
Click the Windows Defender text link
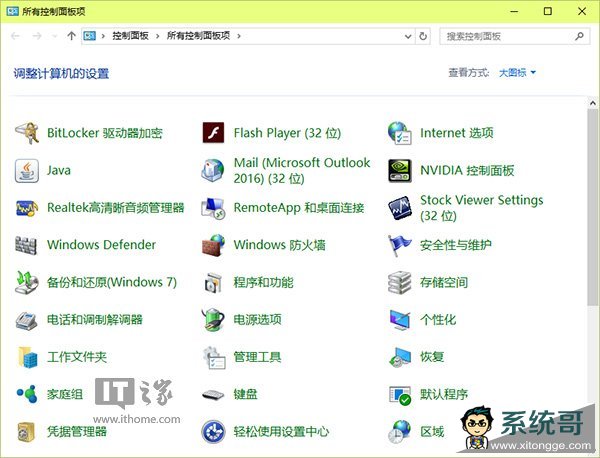[x=101, y=244]
